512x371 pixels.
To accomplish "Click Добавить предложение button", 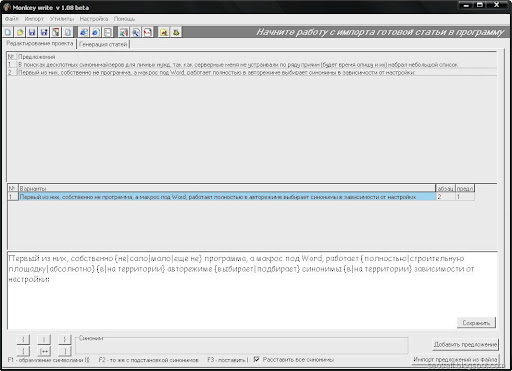I will pyautogui.click(x=465, y=344).
